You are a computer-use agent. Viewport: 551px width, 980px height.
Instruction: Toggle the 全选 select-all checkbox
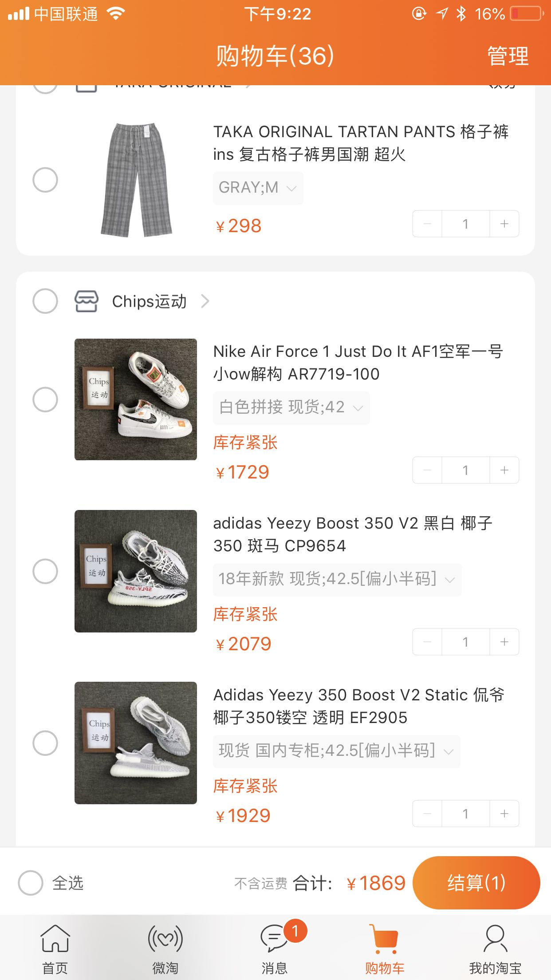click(31, 883)
